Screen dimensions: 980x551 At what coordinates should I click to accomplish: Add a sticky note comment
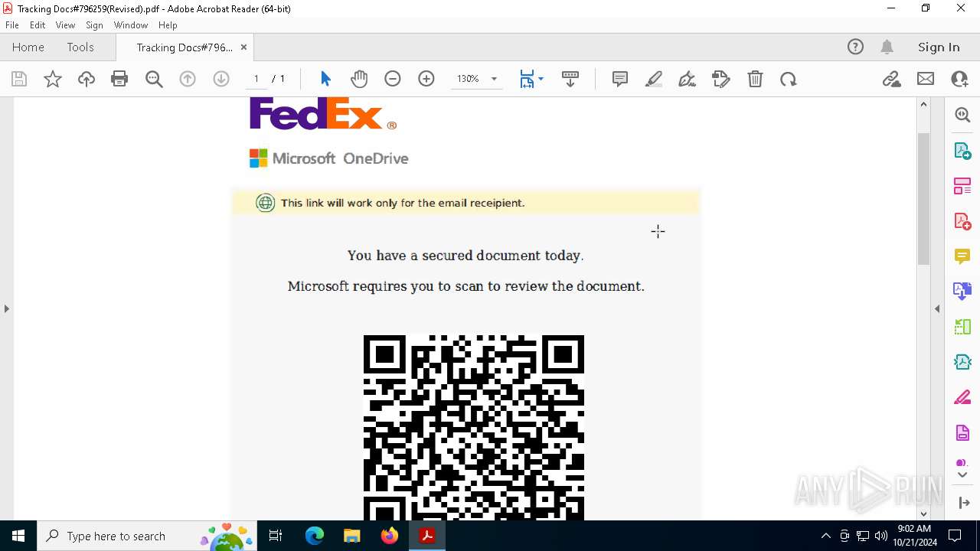(620, 79)
